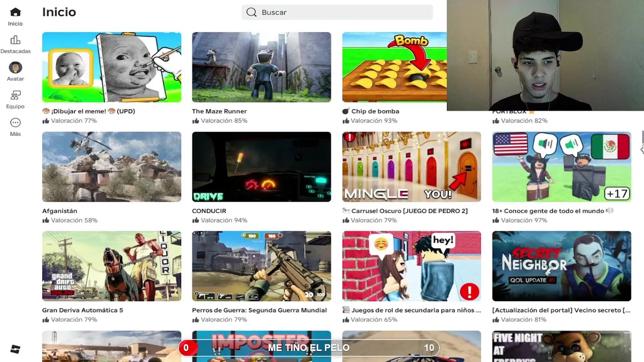644x362 pixels.
Task: Click the webcam overlay of the streamer
Action: [x=545, y=55]
